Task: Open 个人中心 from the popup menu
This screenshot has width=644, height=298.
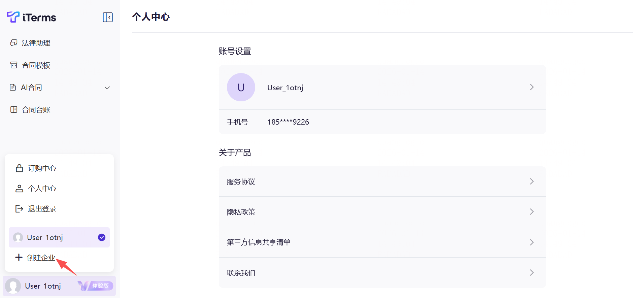Action: pos(42,189)
